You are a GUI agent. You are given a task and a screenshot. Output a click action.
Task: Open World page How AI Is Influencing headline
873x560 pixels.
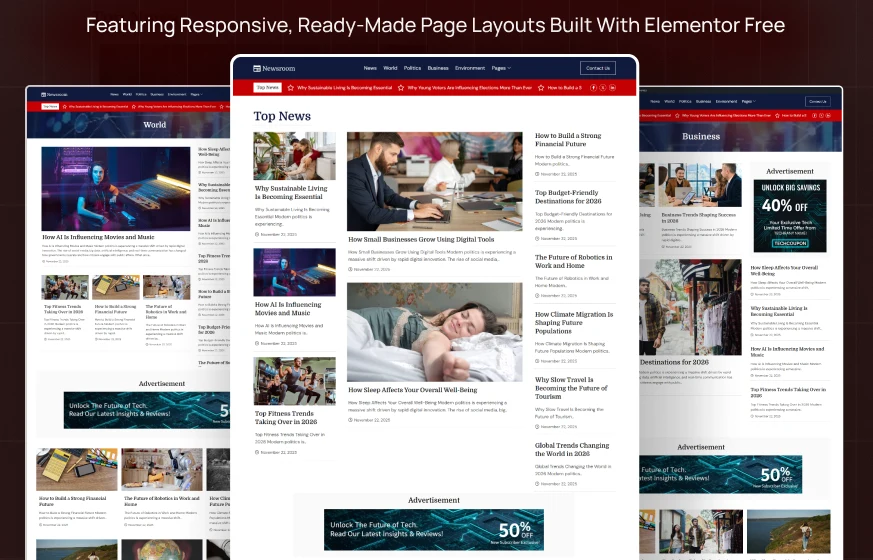click(x=99, y=237)
